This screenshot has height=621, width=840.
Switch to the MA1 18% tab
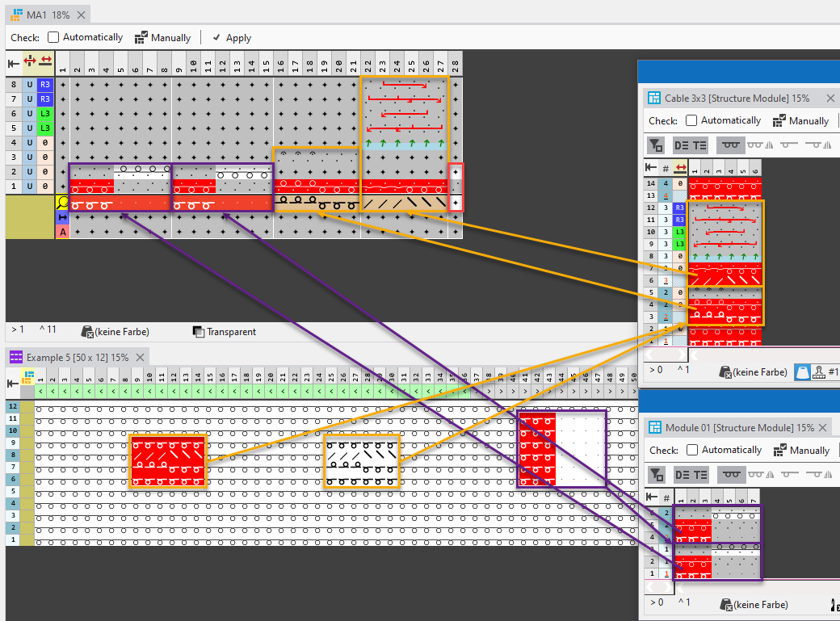(43, 15)
